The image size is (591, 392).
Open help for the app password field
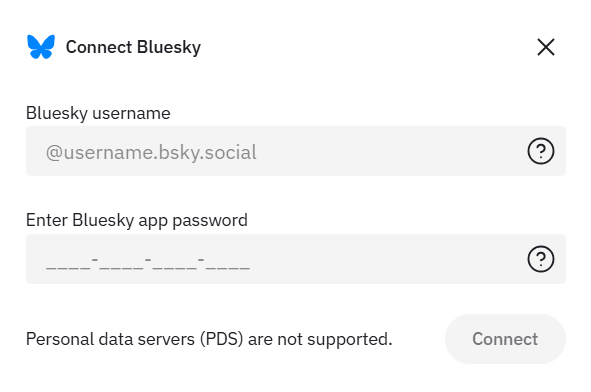click(x=540, y=259)
